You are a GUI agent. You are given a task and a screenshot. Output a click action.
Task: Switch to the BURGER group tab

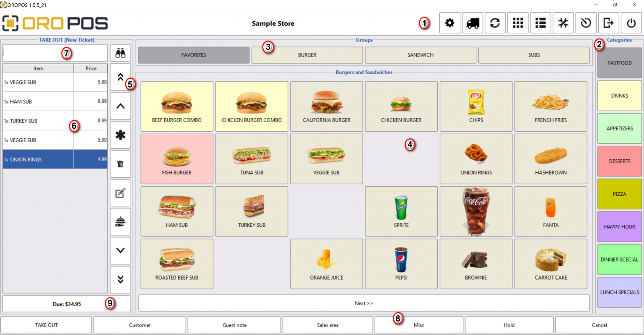click(x=307, y=55)
